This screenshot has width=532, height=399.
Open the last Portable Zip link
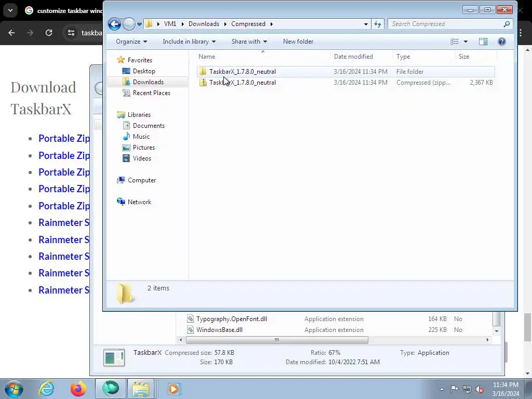point(64,206)
